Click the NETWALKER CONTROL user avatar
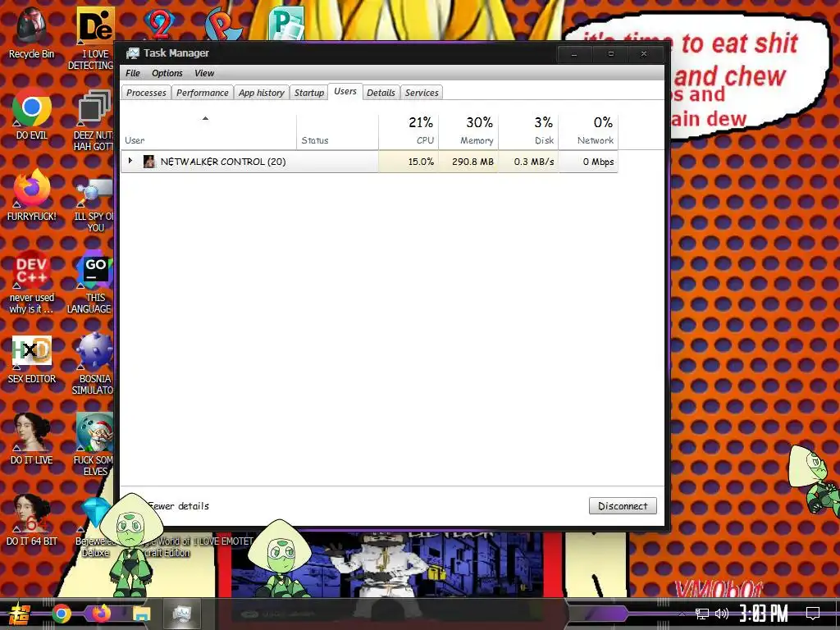This screenshot has width=840, height=630. [149, 162]
